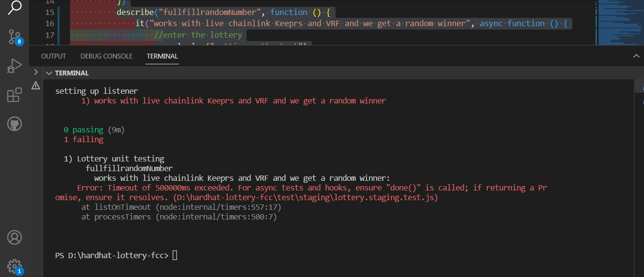The height and width of the screenshot is (277, 644).
Task: Open the Extensions view
Action: [15, 95]
